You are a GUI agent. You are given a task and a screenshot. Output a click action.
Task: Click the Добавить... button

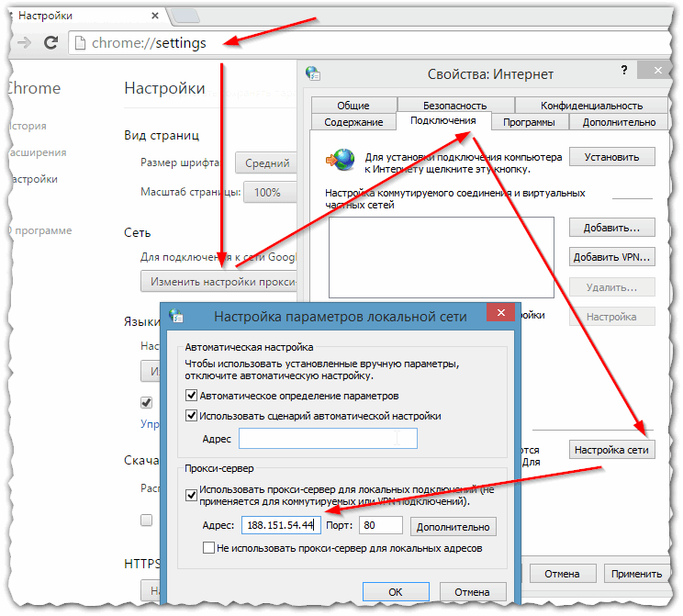coord(611,228)
